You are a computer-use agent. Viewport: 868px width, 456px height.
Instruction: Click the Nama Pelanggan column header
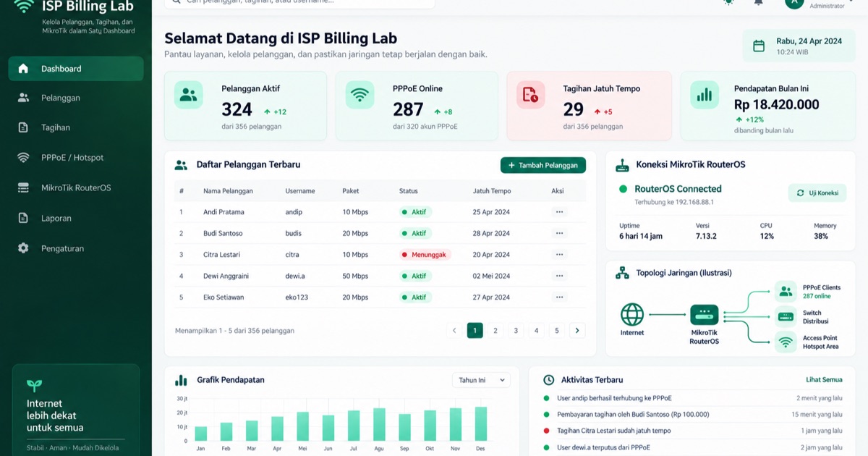(228, 191)
